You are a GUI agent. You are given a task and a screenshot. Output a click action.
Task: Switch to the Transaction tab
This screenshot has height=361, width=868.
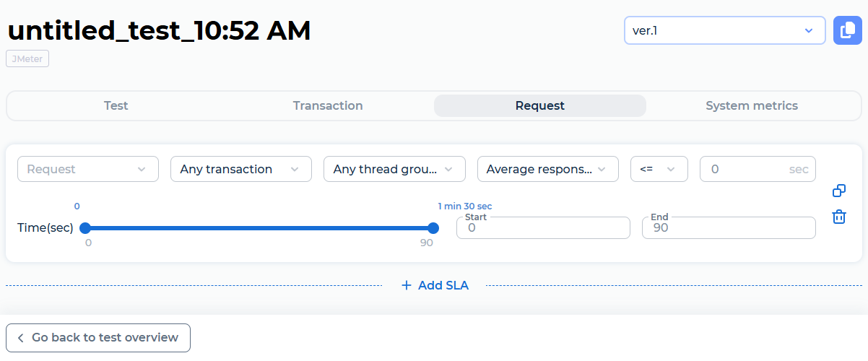coord(328,105)
